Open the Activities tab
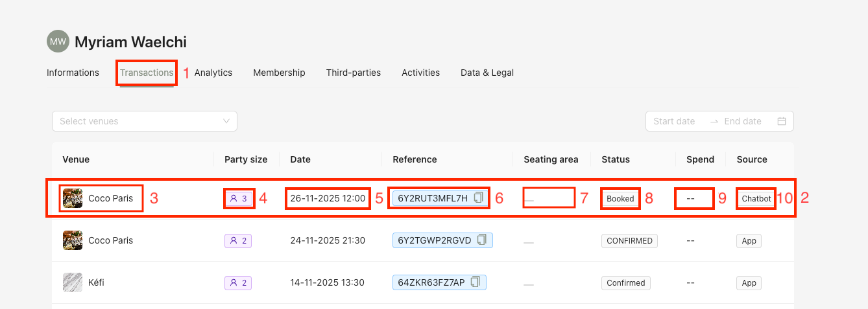The height and width of the screenshot is (309, 868). (420, 73)
